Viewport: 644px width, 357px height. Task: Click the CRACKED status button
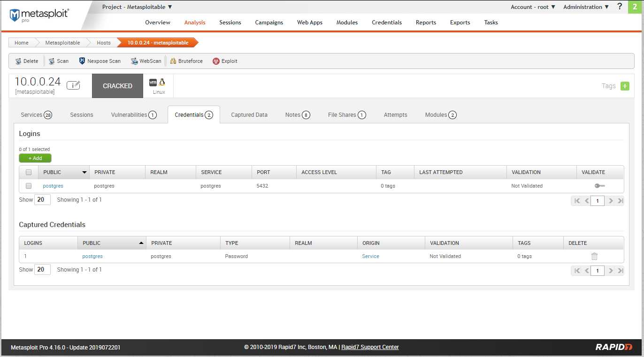pos(117,86)
